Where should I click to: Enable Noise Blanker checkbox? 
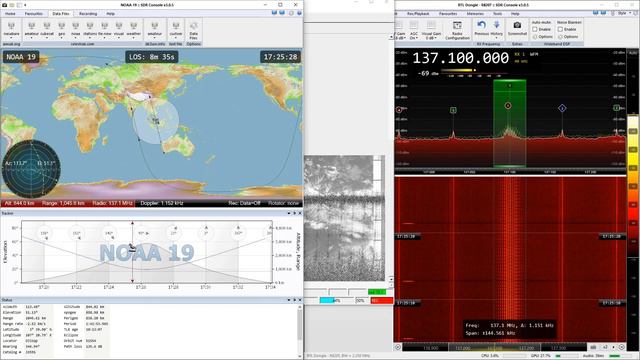point(560,29)
